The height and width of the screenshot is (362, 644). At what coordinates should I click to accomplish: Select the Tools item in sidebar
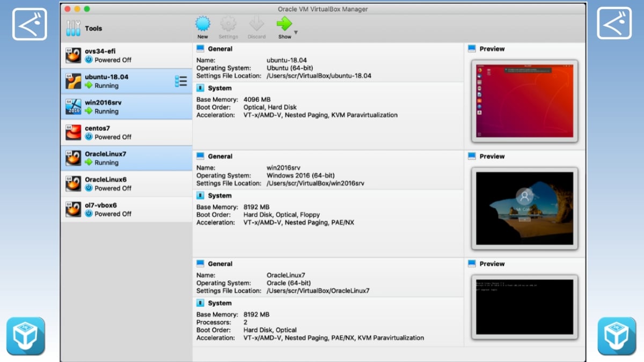93,28
